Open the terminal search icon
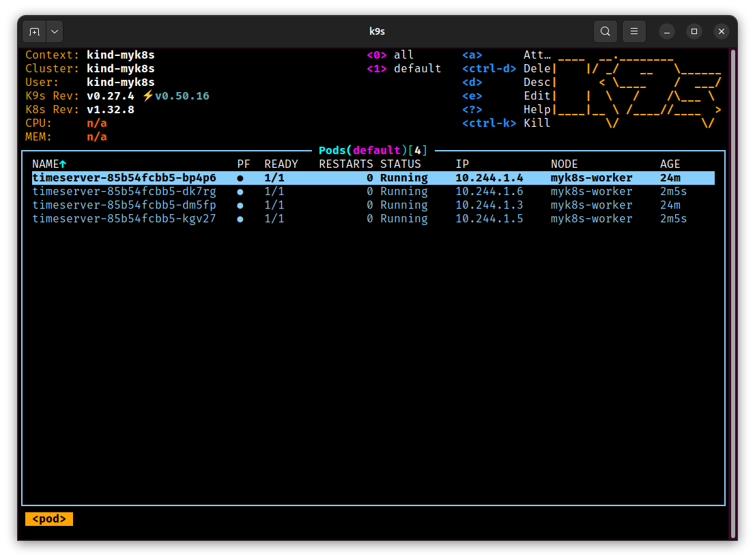 point(606,32)
